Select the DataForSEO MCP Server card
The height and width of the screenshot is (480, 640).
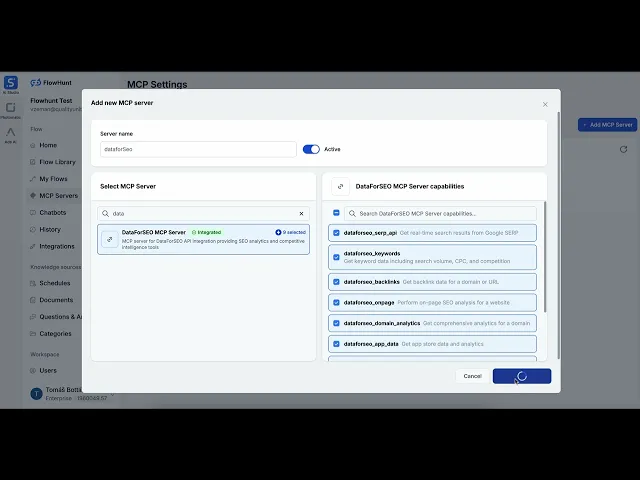coord(203,240)
